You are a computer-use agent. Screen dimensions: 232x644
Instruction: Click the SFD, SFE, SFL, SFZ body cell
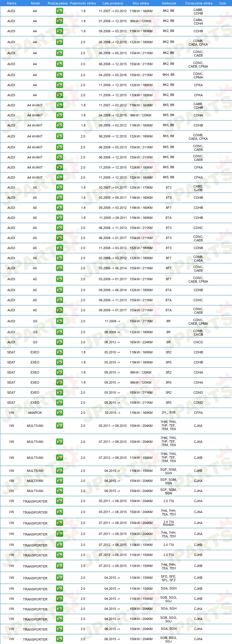pyautogui.click(x=169, y=578)
